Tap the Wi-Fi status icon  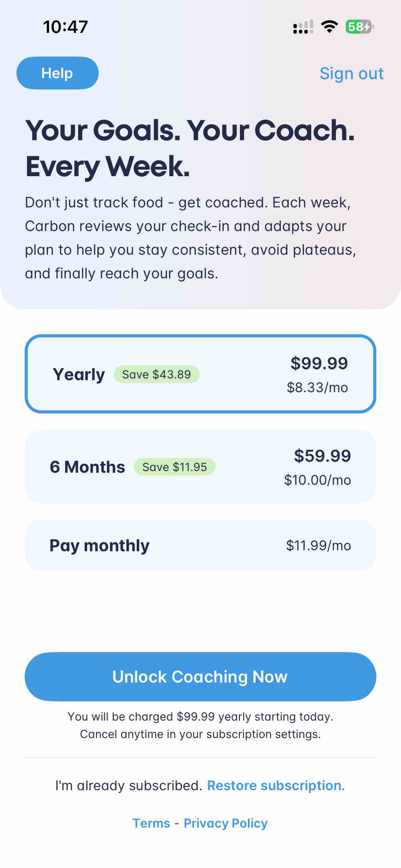329,27
